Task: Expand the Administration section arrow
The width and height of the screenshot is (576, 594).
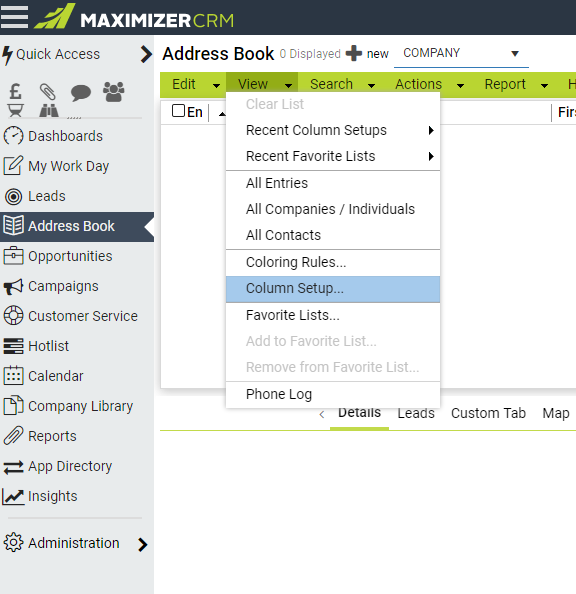Action: 142,544
